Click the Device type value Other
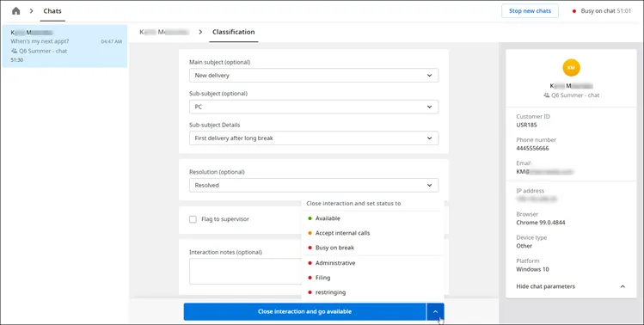This screenshot has width=644, height=325. tap(524, 246)
